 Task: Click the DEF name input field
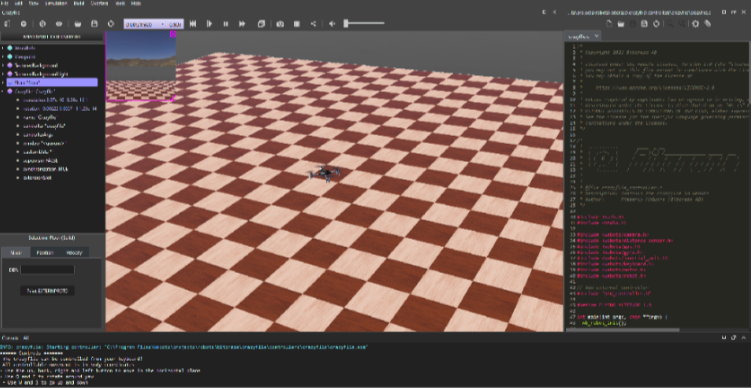tap(47, 270)
